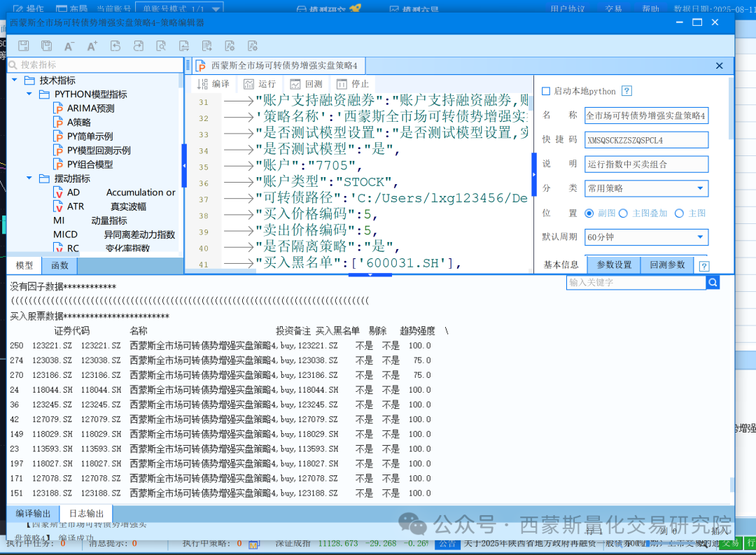Screen dimensions: 756x555
Task: Open the Find in document icon
Action: coord(161,45)
